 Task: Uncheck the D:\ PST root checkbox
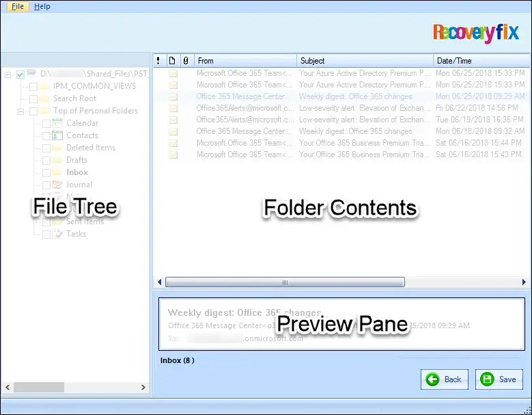[20, 75]
